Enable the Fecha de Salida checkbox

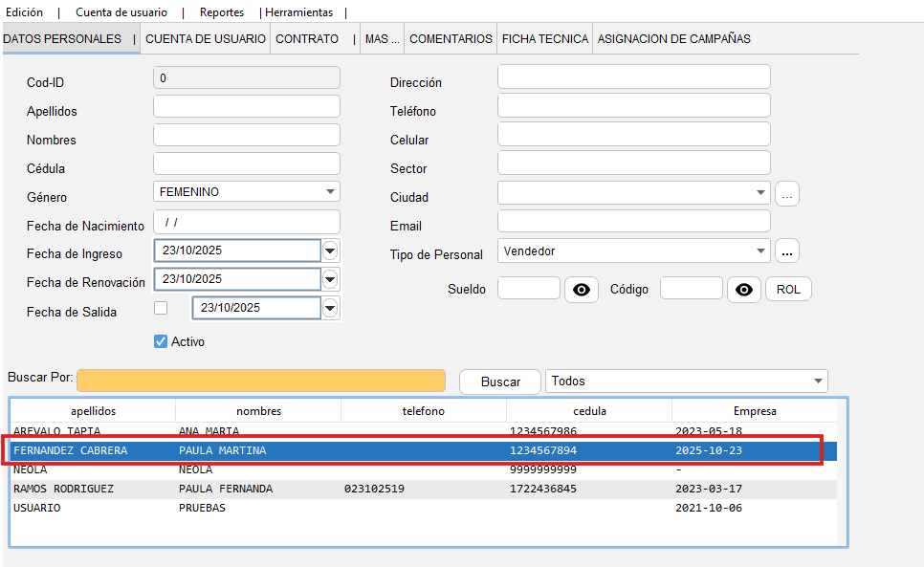161,308
